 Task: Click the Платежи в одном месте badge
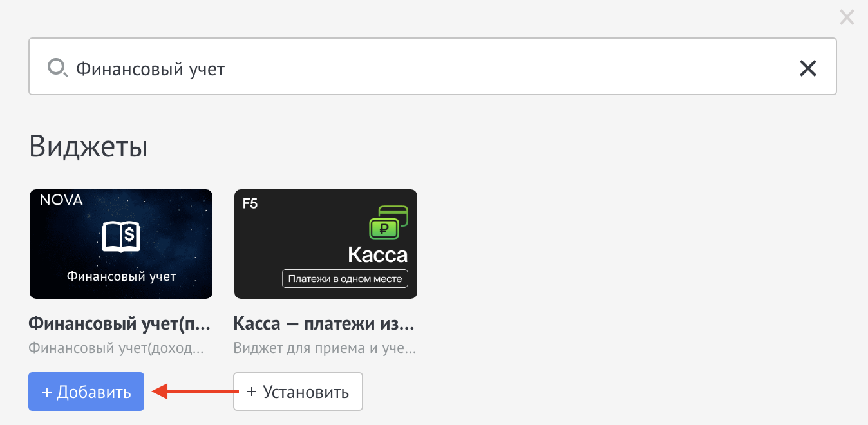click(345, 279)
